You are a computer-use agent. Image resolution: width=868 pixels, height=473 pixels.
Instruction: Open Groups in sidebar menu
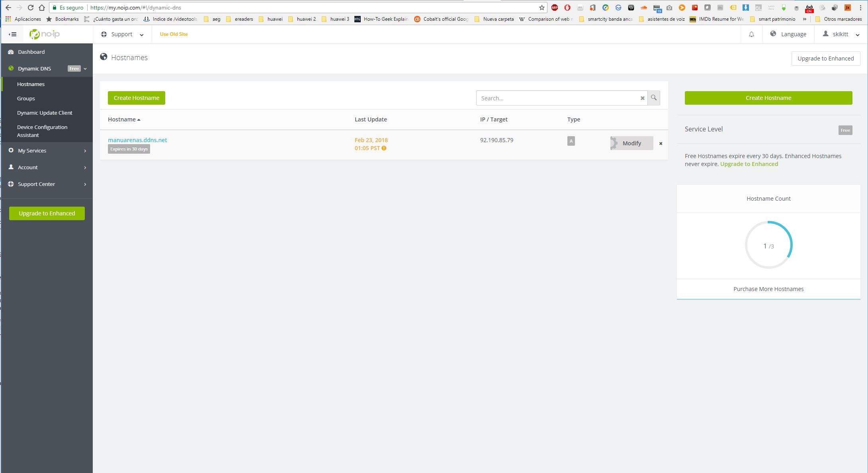tap(26, 98)
